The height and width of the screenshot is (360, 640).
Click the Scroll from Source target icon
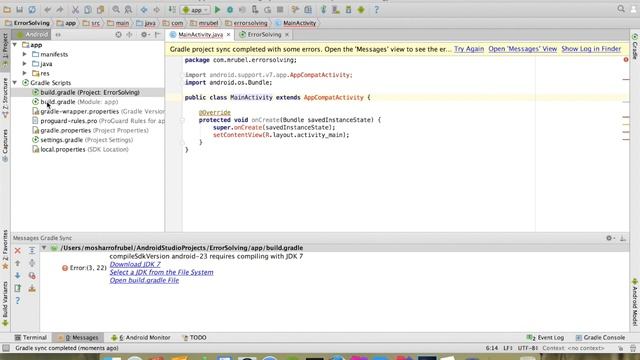[x=118, y=35]
